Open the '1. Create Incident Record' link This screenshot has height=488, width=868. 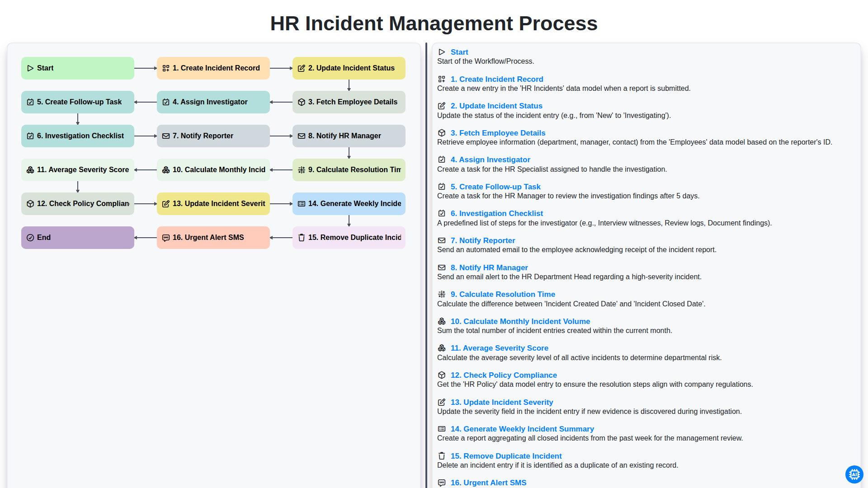(497, 79)
